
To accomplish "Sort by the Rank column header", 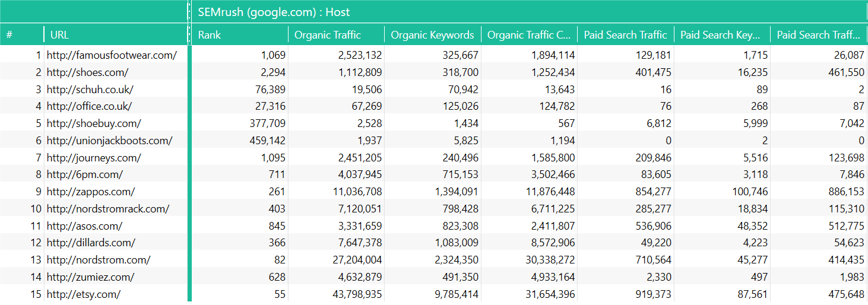I will [239, 35].
